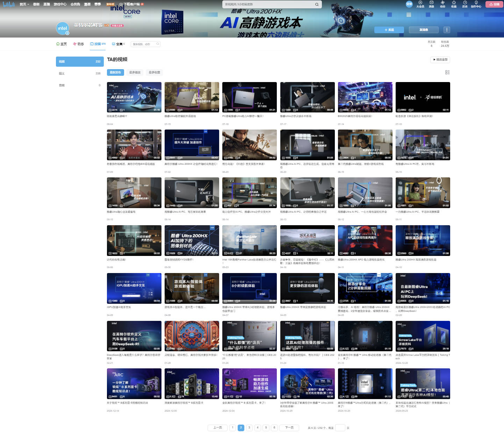Click the 关注 follow button
504x434 pixels.
point(389,30)
